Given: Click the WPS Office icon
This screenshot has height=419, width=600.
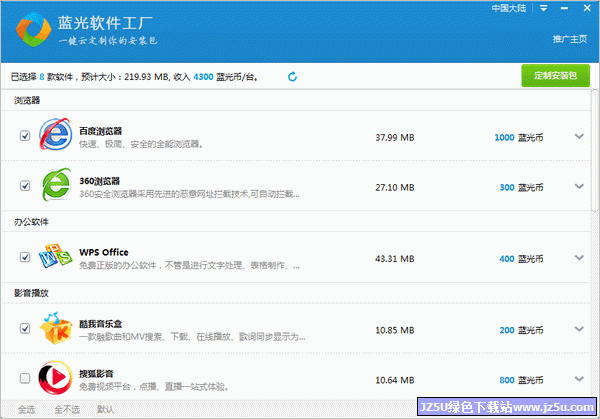Looking at the screenshot, I should coord(55,256).
